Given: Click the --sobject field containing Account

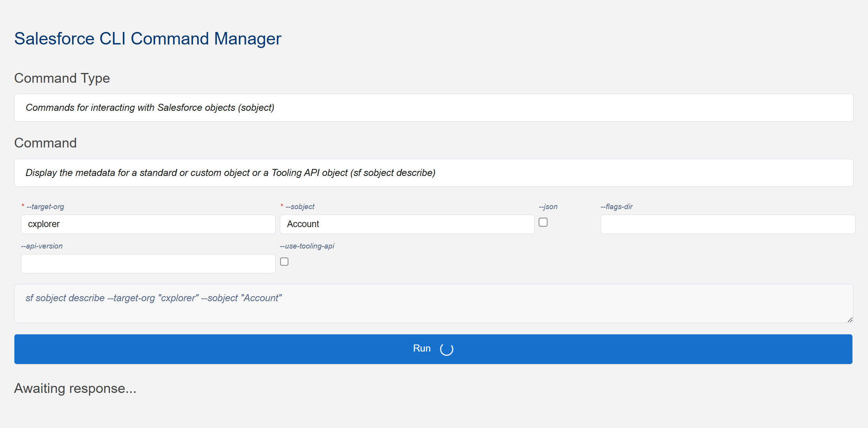Looking at the screenshot, I should [x=407, y=224].
